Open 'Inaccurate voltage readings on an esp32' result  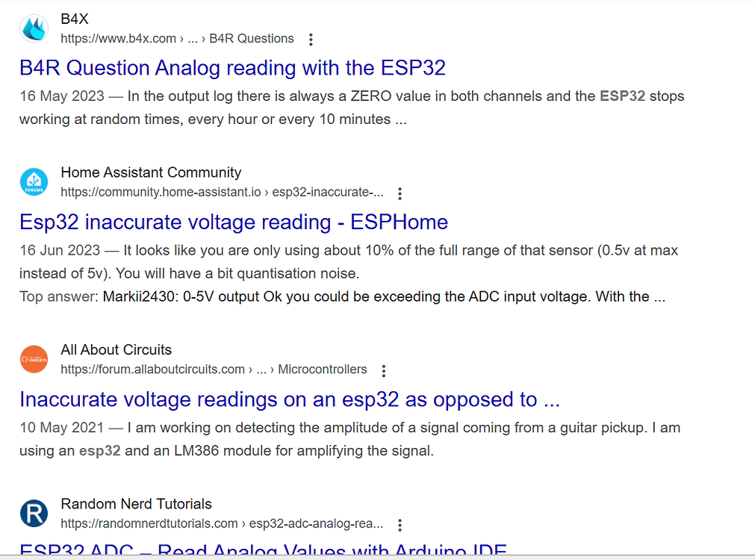pyautogui.click(x=290, y=399)
